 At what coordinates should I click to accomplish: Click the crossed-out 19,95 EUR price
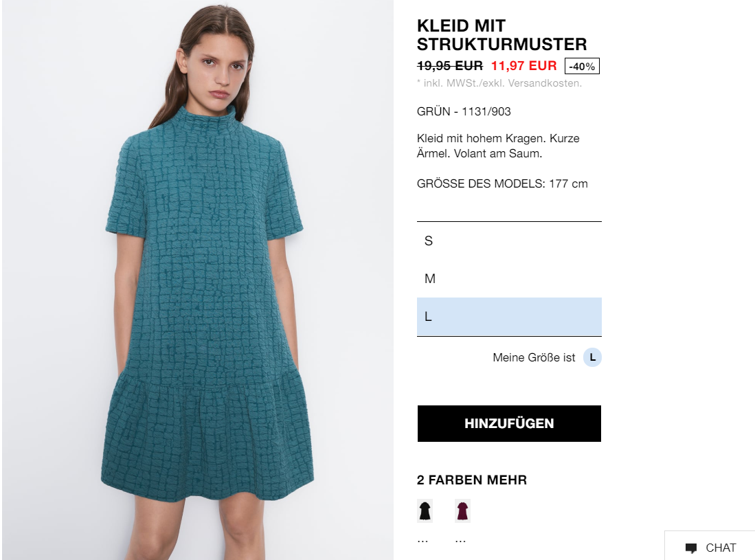click(450, 65)
